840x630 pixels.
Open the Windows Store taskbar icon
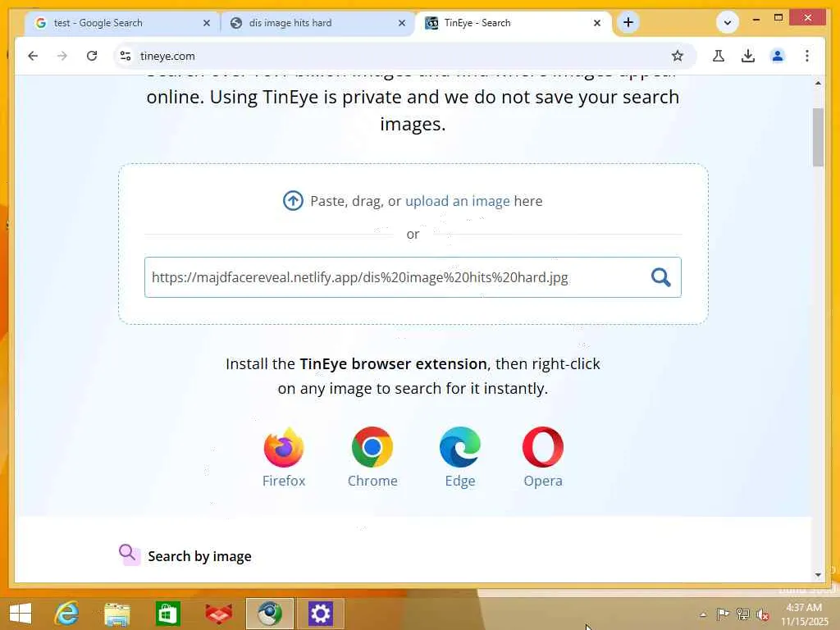click(x=167, y=614)
